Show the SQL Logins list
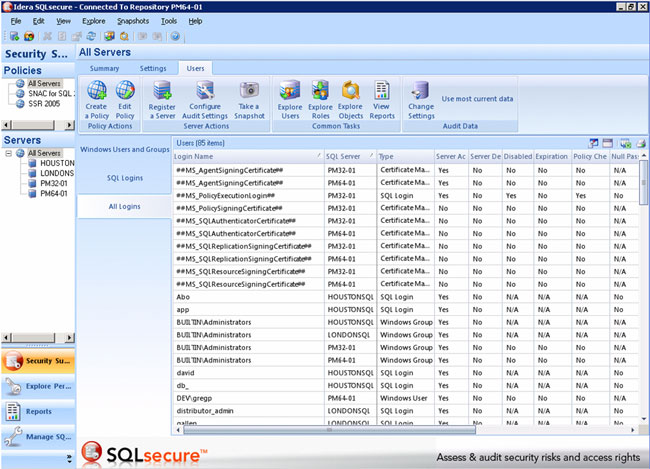Screen dimensions: 650x469 pos(125,178)
